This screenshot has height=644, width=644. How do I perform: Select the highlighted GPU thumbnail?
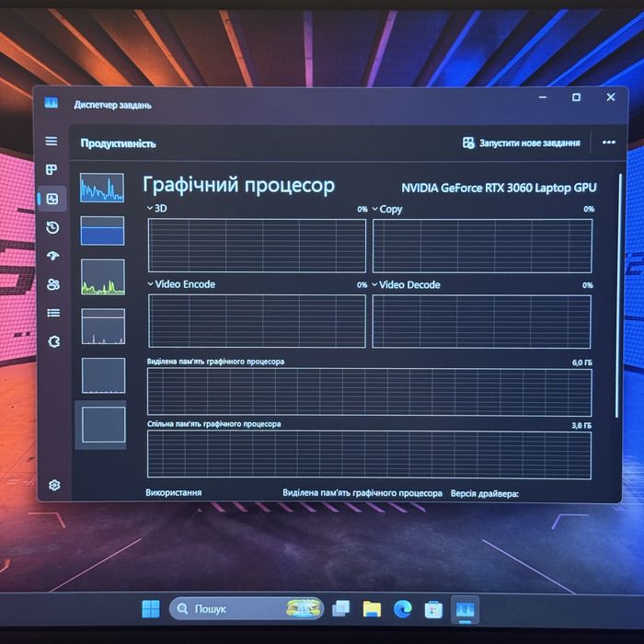[x=103, y=425]
